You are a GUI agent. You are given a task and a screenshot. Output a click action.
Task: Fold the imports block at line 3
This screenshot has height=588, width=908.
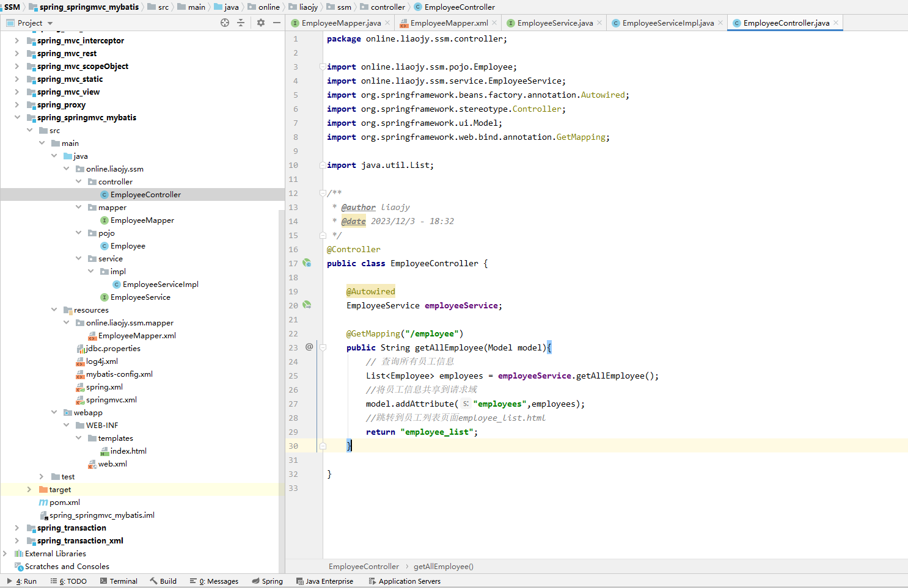[323, 67]
